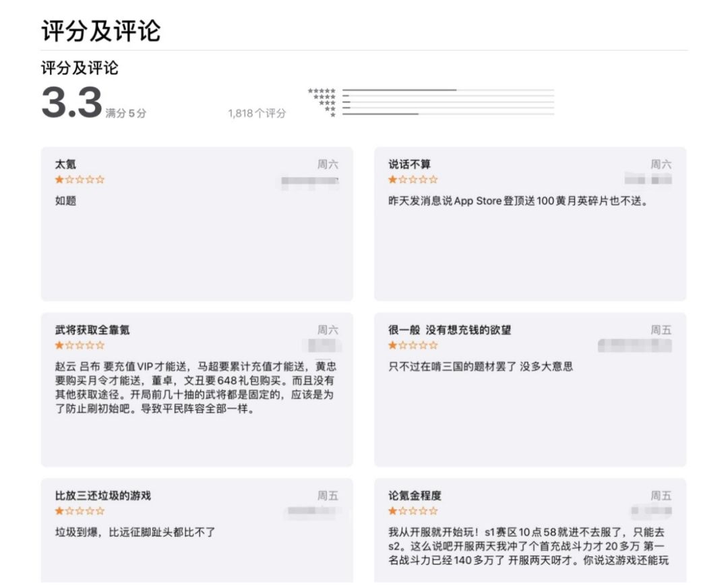Click the one-star rating distribution bar
Image resolution: width=728 pixels, height=588 pixels.
[x=448, y=114]
